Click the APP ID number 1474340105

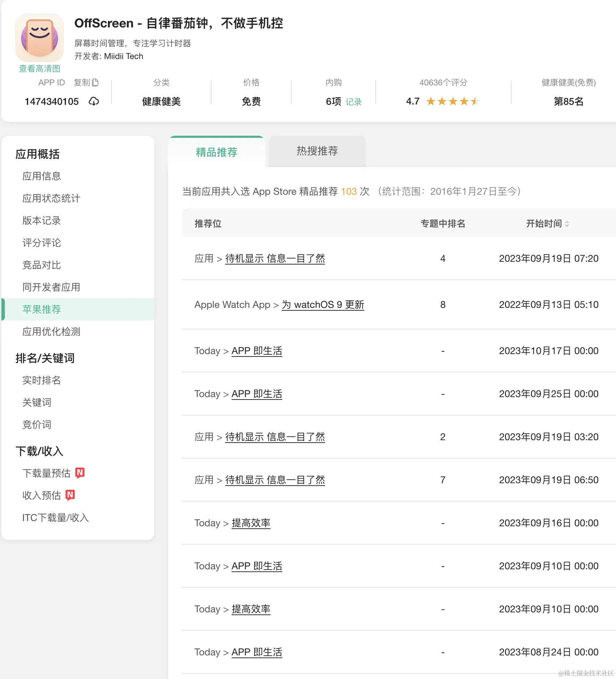tap(52, 102)
